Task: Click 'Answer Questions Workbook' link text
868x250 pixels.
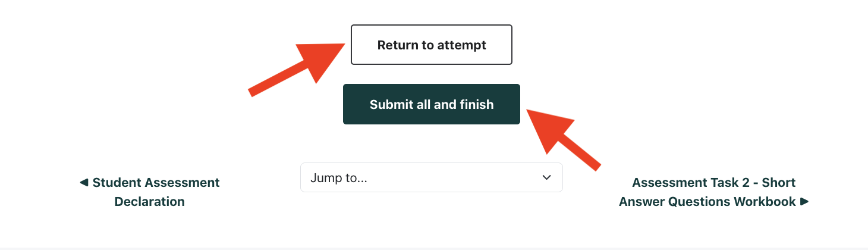Action: [707, 202]
